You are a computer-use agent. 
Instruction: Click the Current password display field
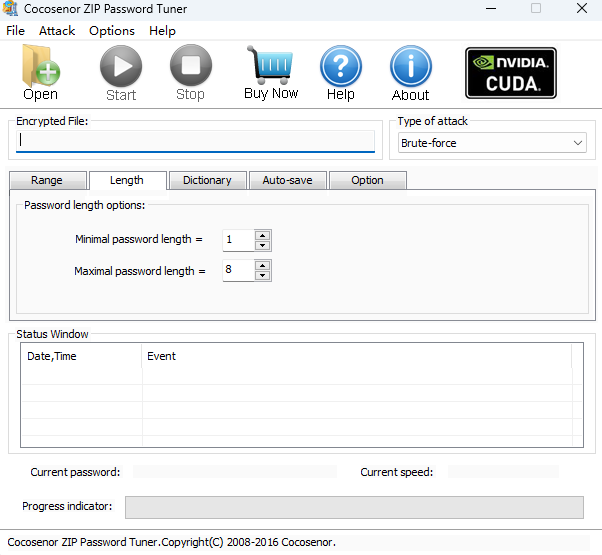[x=235, y=472]
